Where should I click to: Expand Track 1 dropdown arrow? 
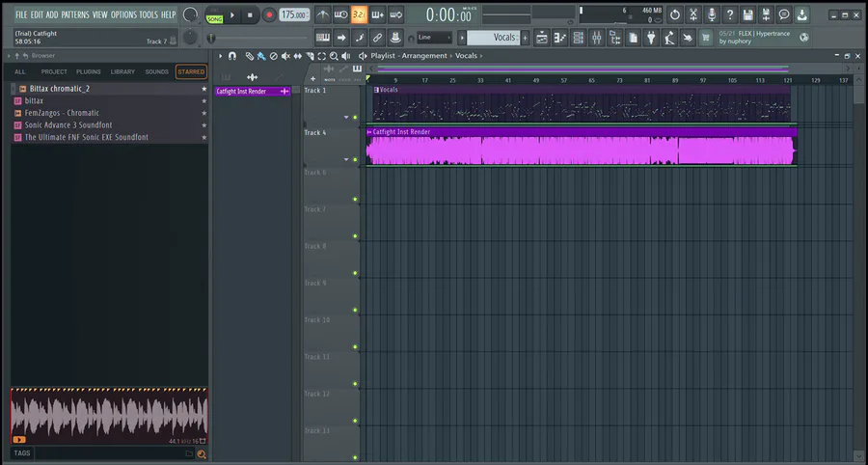(x=346, y=118)
